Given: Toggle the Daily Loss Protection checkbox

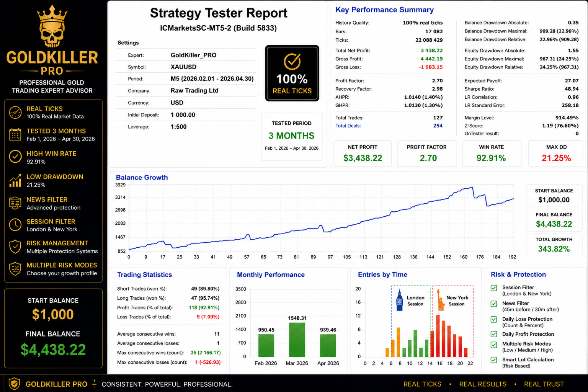Looking at the screenshot, I should click(494, 320).
